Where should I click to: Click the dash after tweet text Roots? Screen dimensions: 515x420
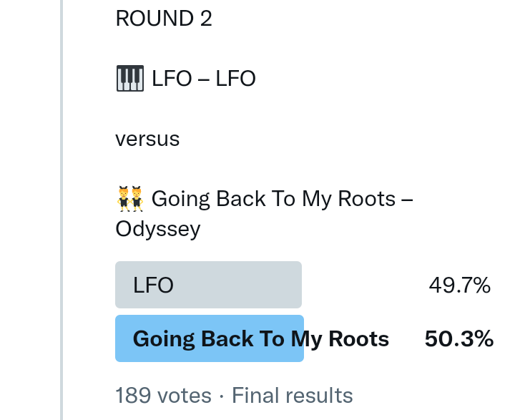[x=408, y=198]
